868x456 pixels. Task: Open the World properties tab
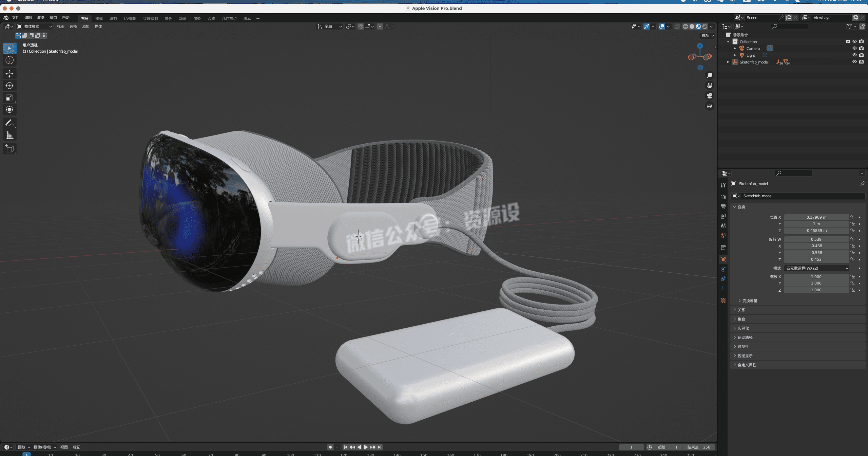[723, 235]
